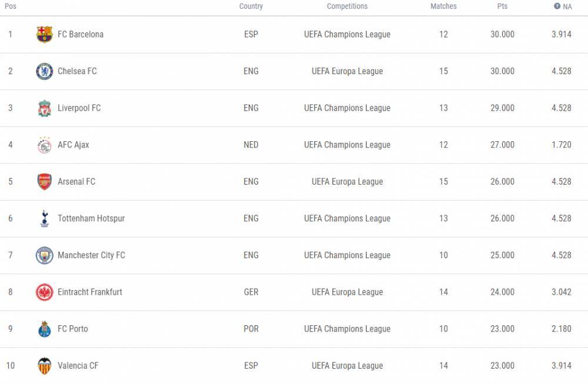Screen dimensions: 588x384
Task: Open the Tottenham Hotspur team name
Action: [91, 218]
